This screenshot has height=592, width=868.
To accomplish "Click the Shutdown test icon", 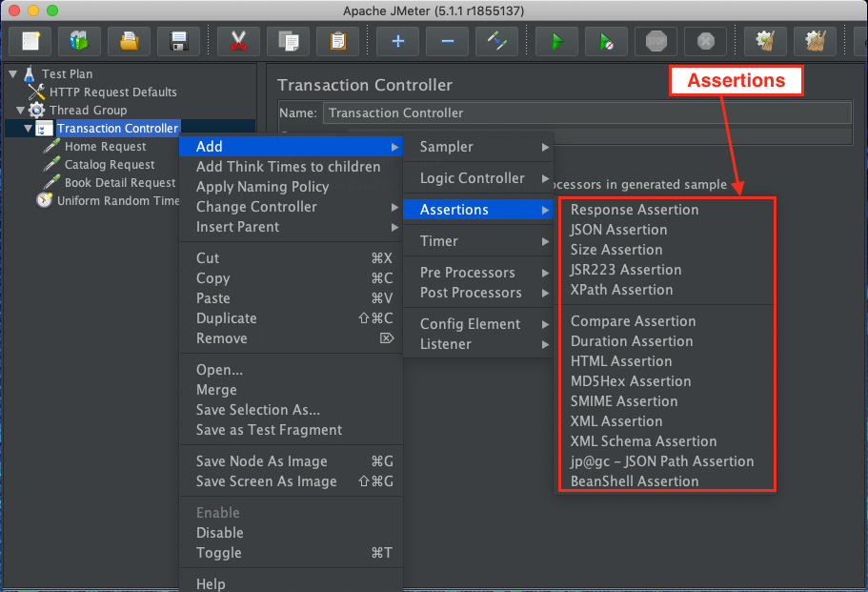I will [x=706, y=41].
